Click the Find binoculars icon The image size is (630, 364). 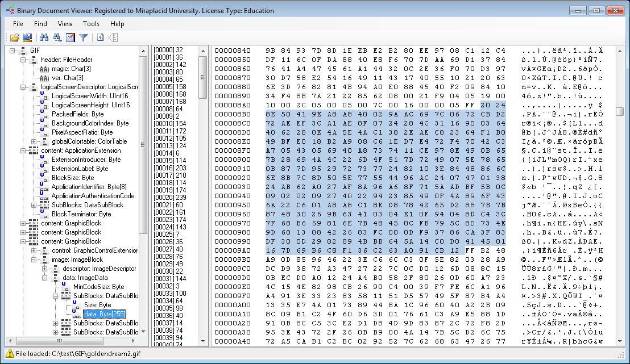click(44, 37)
